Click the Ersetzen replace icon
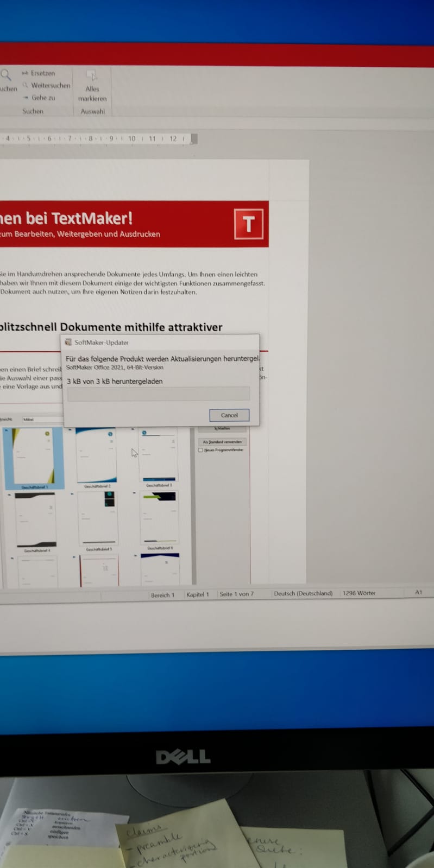Screen dimensions: 434x868 click(x=25, y=73)
